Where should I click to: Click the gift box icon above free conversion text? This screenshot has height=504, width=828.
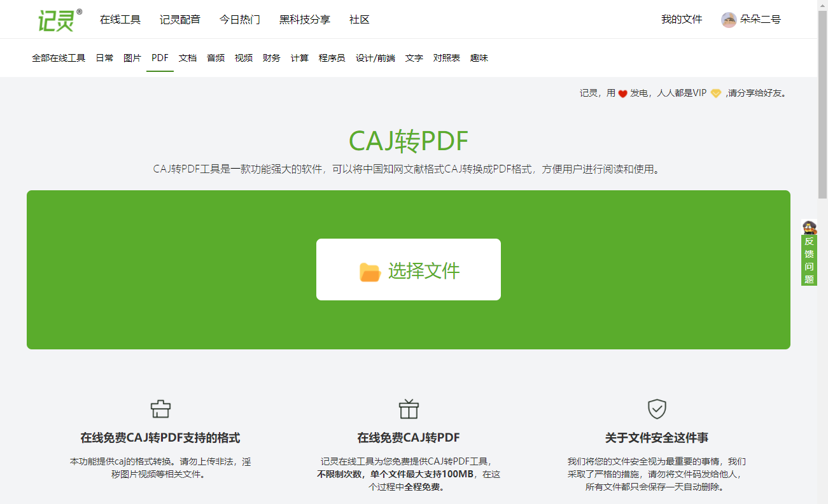click(409, 409)
